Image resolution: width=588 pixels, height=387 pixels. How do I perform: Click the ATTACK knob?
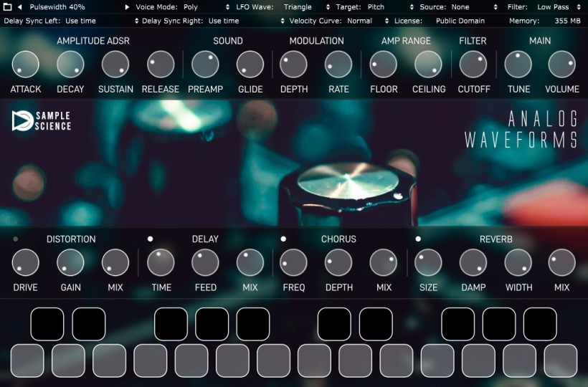click(x=26, y=64)
